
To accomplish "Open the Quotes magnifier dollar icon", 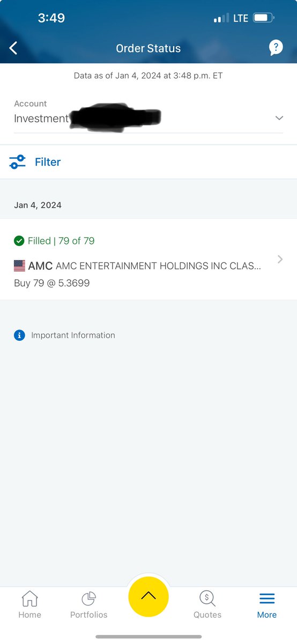I will pos(207,598).
